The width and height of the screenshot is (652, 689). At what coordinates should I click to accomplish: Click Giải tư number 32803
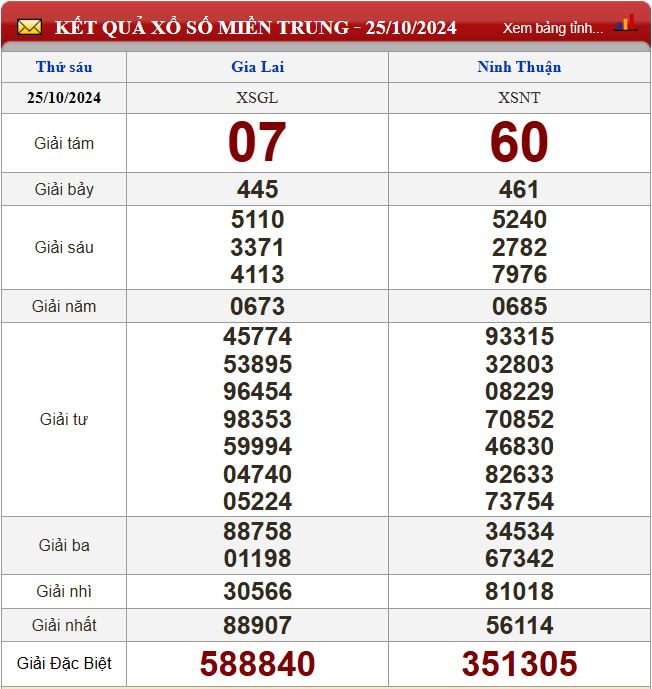point(519,364)
